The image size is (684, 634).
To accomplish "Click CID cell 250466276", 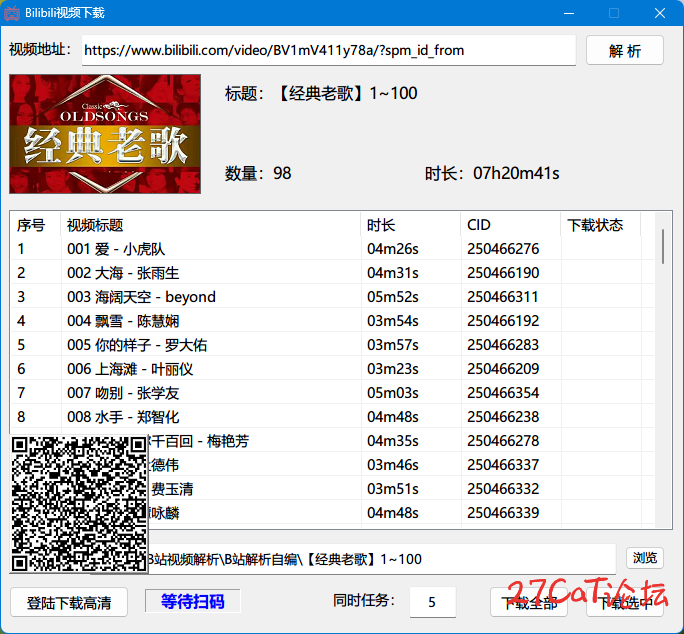I will pos(503,249).
